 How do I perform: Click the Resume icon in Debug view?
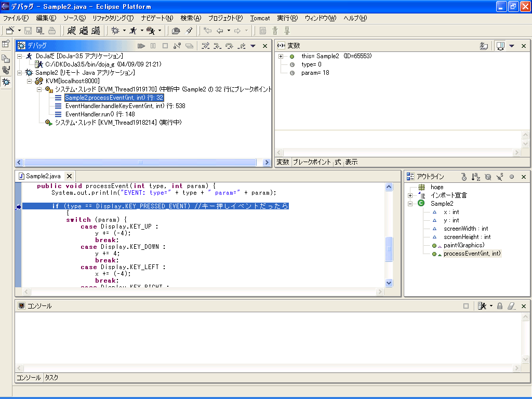point(141,46)
